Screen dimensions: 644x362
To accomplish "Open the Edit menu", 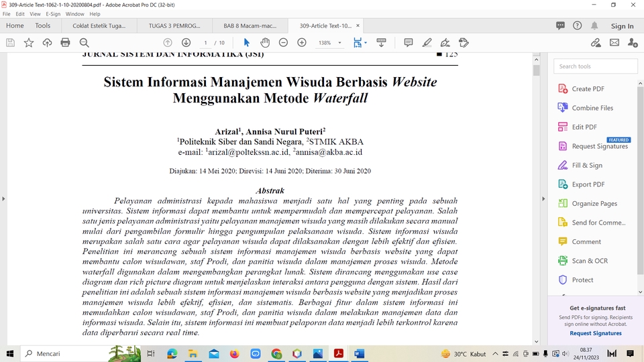I will click(x=20, y=14).
